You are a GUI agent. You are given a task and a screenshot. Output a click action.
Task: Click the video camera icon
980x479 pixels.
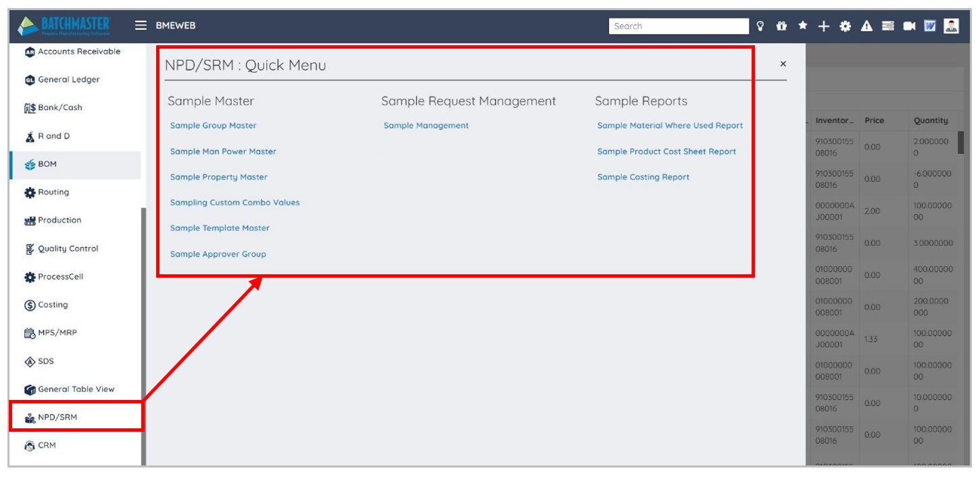(x=909, y=26)
